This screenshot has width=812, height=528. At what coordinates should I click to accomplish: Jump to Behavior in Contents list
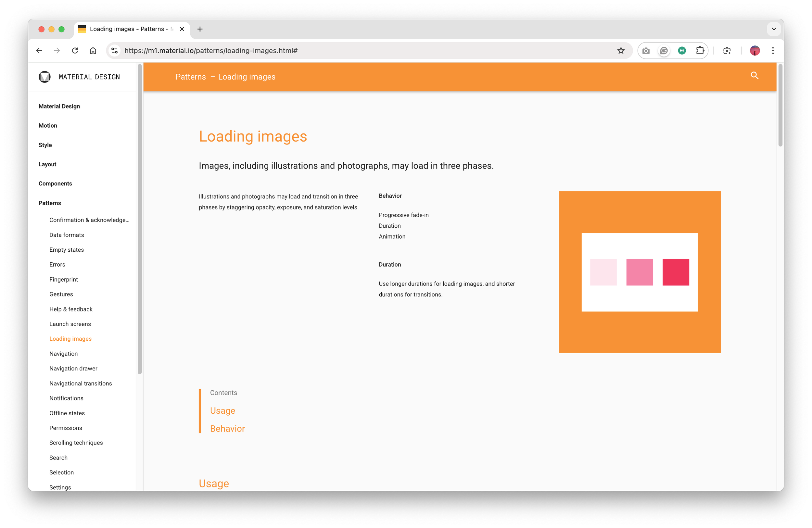[x=227, y=428]
